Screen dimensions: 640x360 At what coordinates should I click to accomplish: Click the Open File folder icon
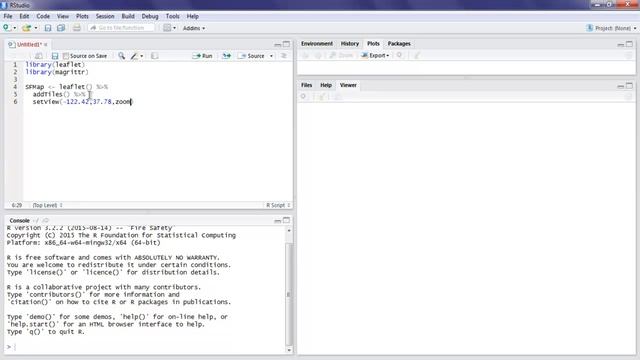coord(27,28)
